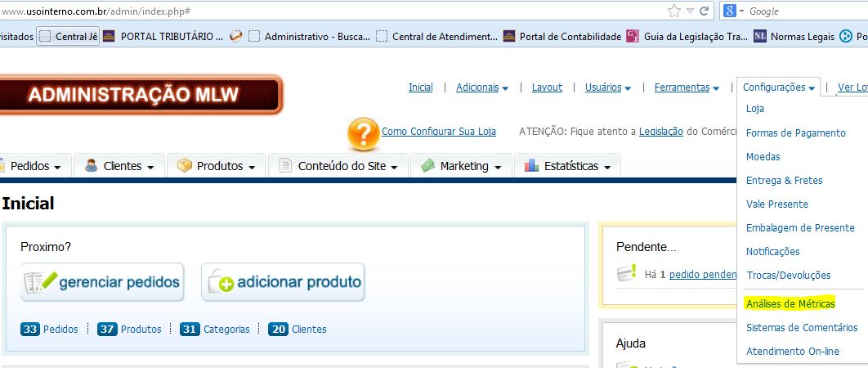868x368 pixels.
Task: Click the Estatísticas bar chart icon
Action: [x=531, y=166]
